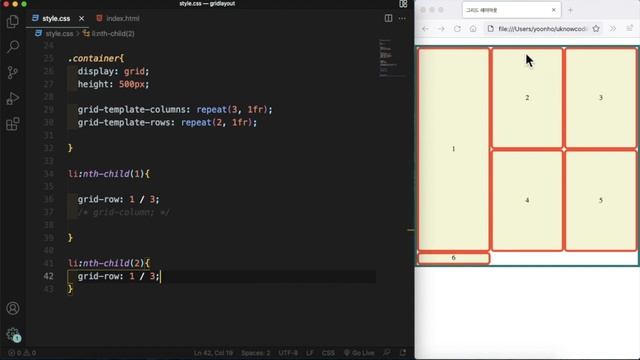
Task: Click the Ln 42, Col 19 indicator
Action: coord(213,353)
